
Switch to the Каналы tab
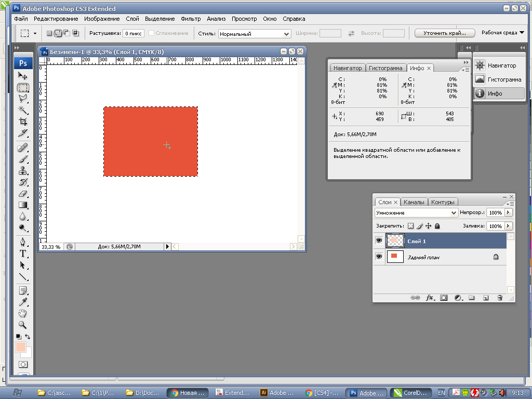[414, 202]
